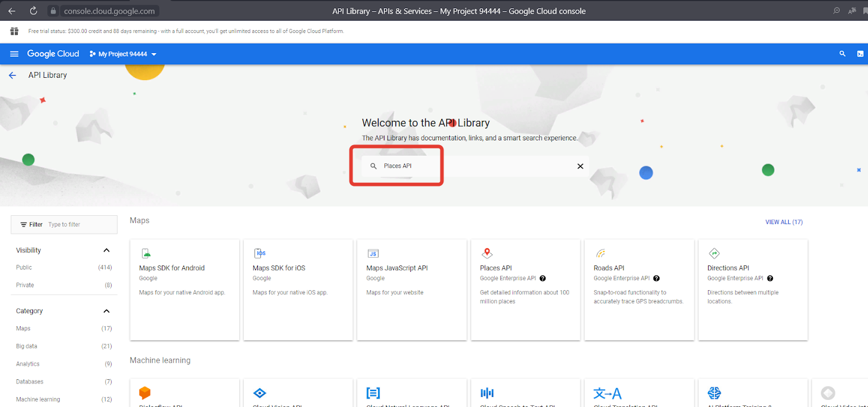Image resolution: width=868 pixels, height=407 pixels.
Task: Open help icon next to Directions API enterprise label
Action: [x=770, y=278]
